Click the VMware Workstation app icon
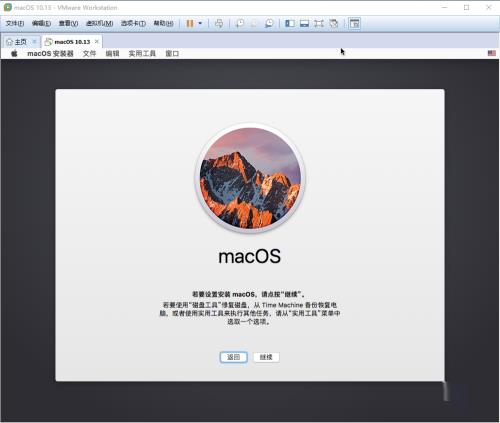This screenshot has width=500, height=423. 7,7
